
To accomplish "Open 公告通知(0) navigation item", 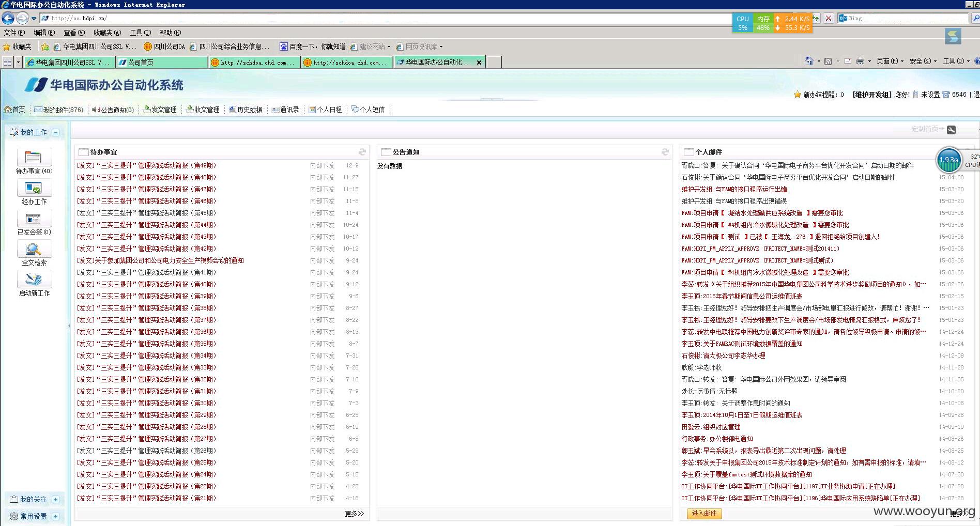I will (113, 110).
